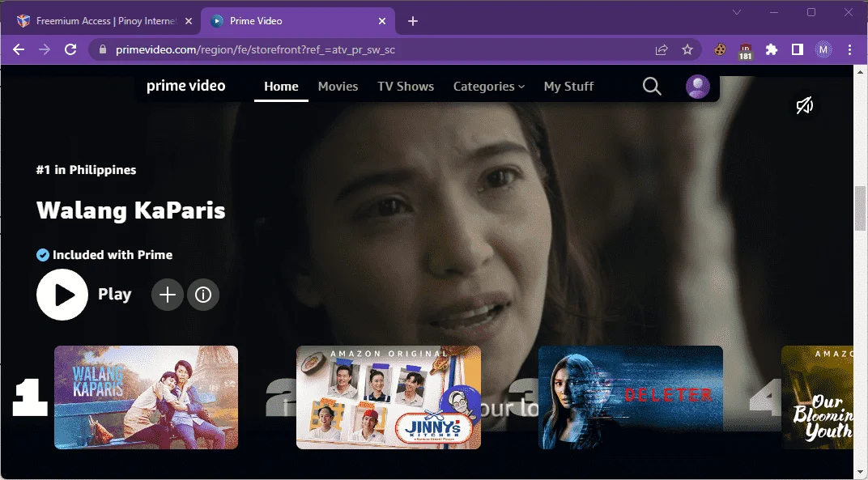Open the cookie extension
Screen dimensions: 868x480
coord(720,50)
